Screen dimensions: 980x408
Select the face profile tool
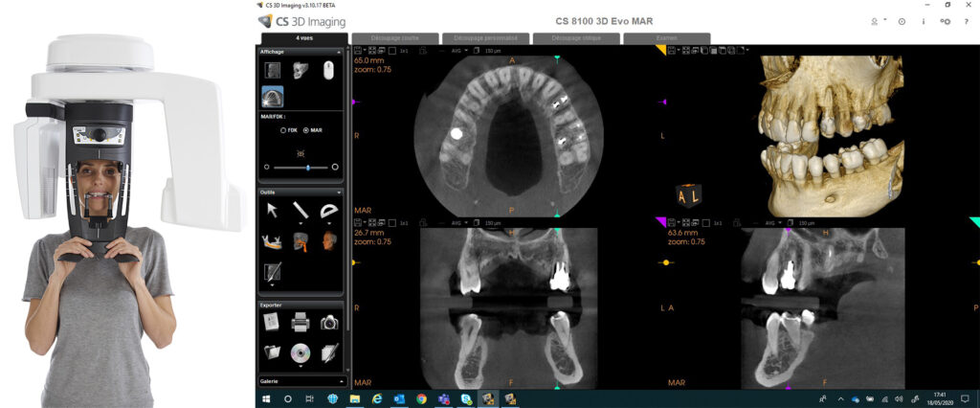tap(329, 241)
